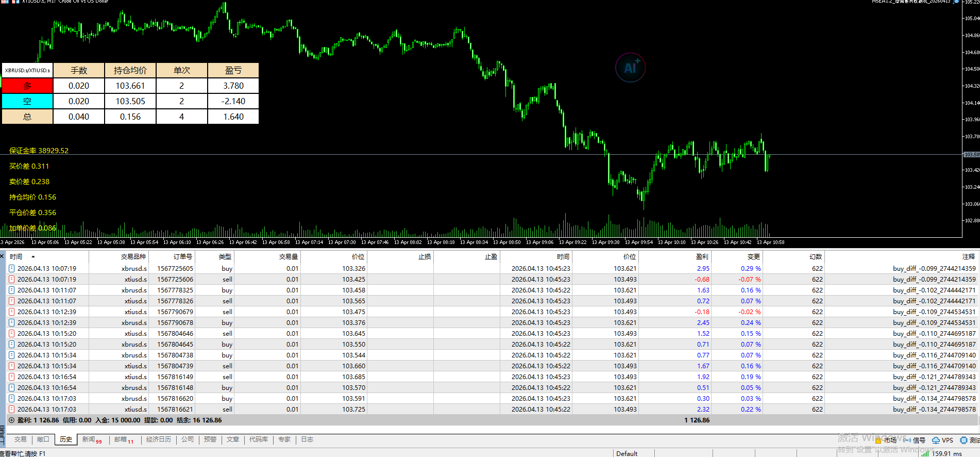Select comment buy_diff_-0.134_2744798578 in the xtiusd.s row
This screenshot has height=457, width=980.
click(x=934, y=409)
